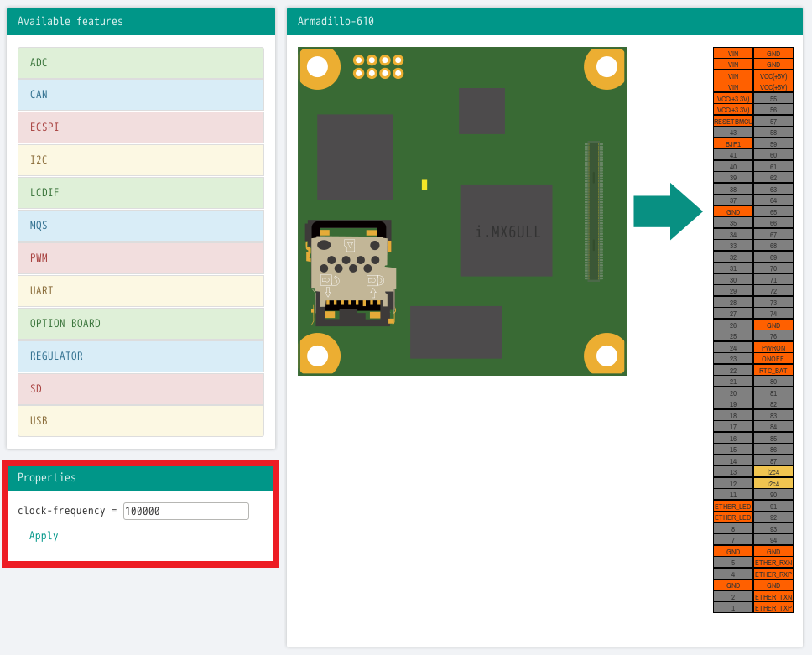Focus the clock-frequency input field

[185, 512]
